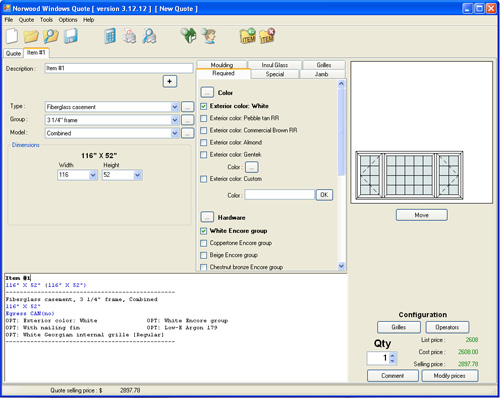Click the Operators button

pyautogui.click(x=447, y=327)
